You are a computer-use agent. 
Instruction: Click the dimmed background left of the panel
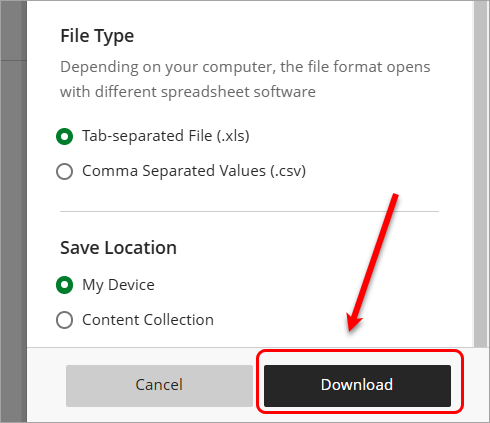[x=13, y=211]
